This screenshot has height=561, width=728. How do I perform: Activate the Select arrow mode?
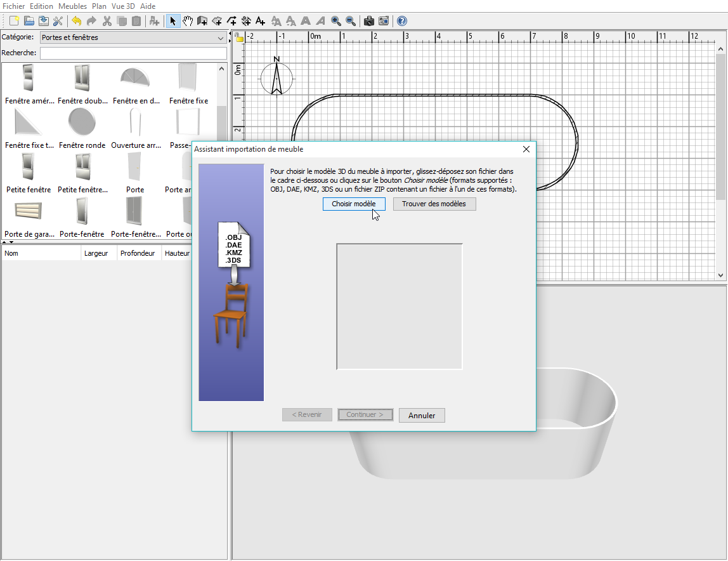pyautogui.click(x=172, y=21)
